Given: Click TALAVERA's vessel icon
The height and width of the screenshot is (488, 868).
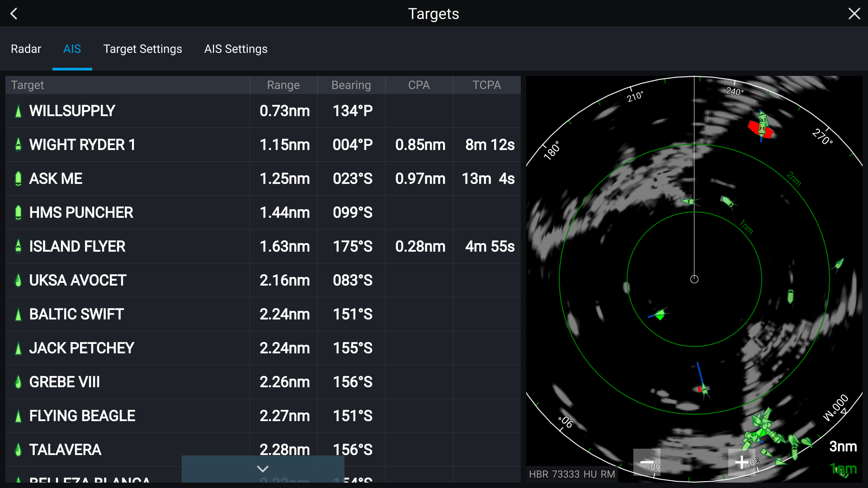Looking at the screenshot, I should click(x=18, y=450).
